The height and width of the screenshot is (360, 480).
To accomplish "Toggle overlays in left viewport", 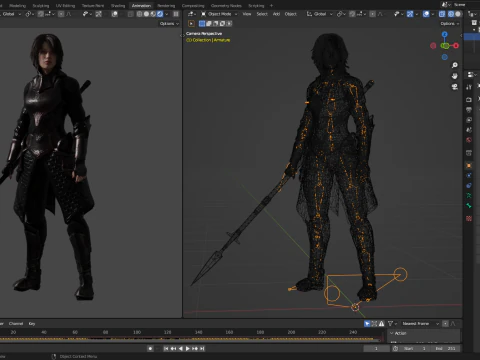I will point(114,14).
